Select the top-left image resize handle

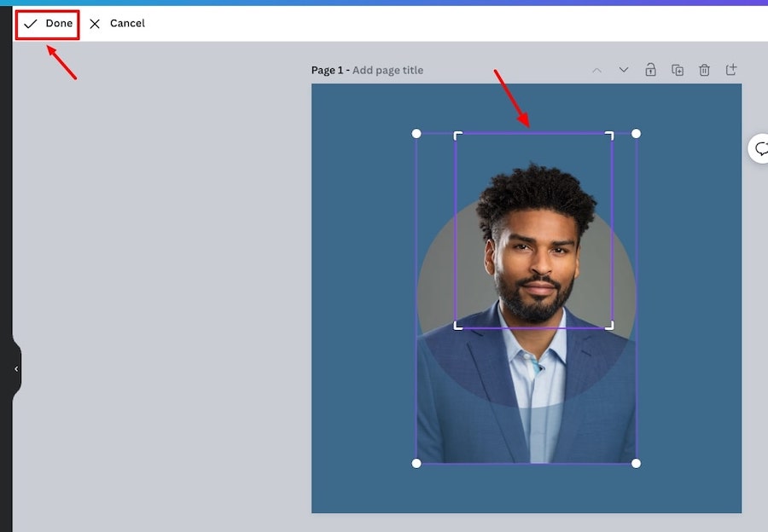click(416, 134)
